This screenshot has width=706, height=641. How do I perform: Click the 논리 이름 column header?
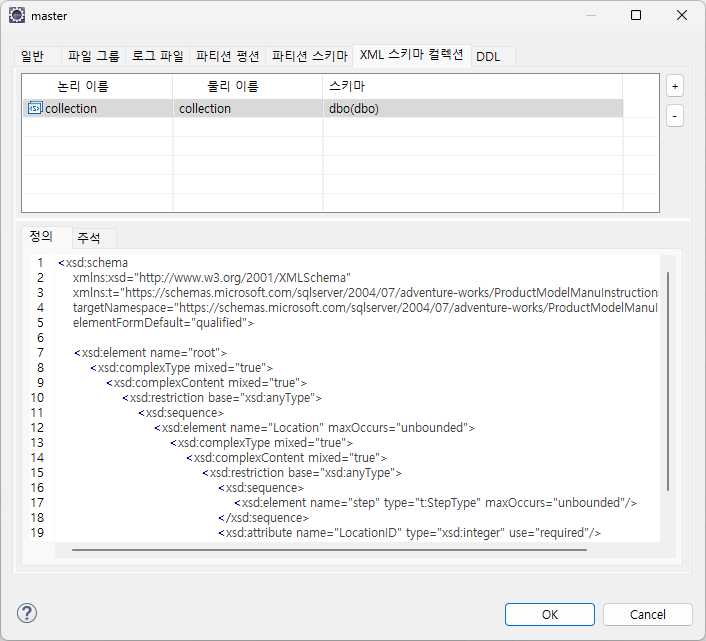[x=83, y=87]
